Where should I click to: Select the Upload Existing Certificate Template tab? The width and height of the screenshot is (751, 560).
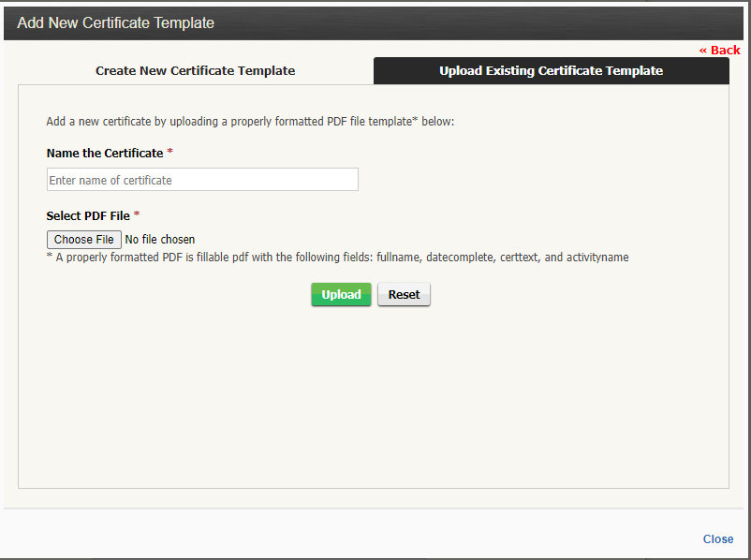(x=551, y=70)
